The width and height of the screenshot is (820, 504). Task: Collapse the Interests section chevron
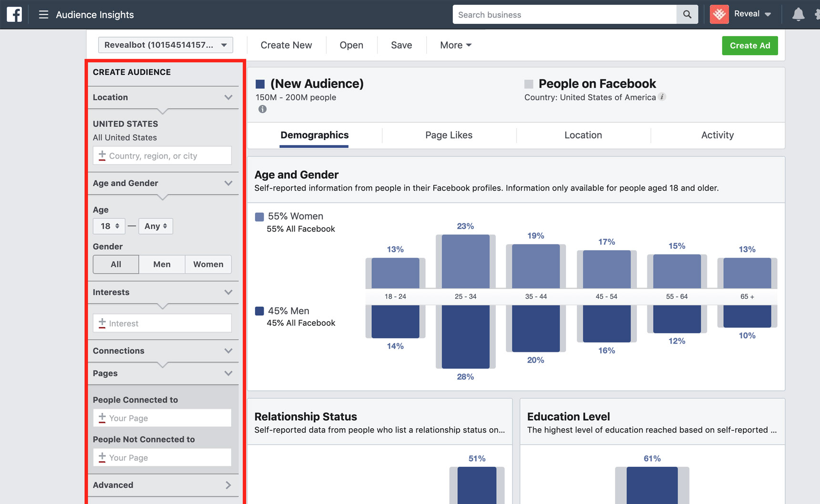click(228, 292)
